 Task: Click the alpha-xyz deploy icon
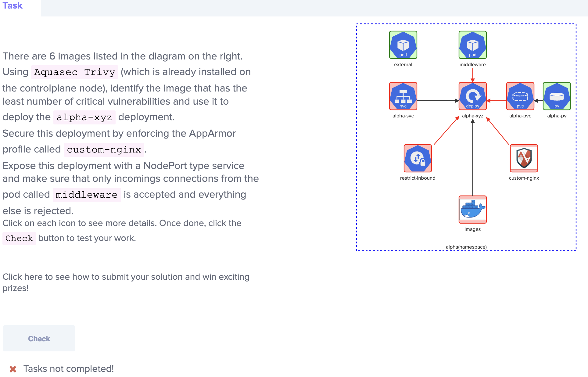(x=472, y=96)
